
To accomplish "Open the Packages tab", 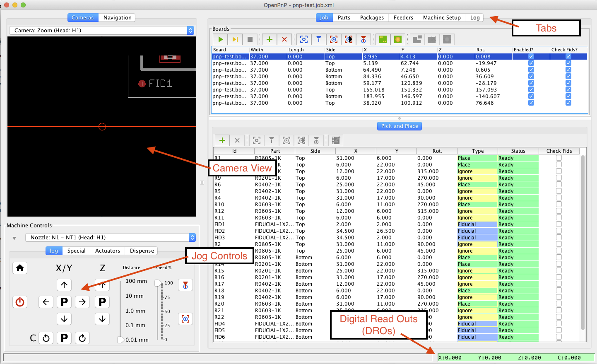I will click(x=372, y=18).
